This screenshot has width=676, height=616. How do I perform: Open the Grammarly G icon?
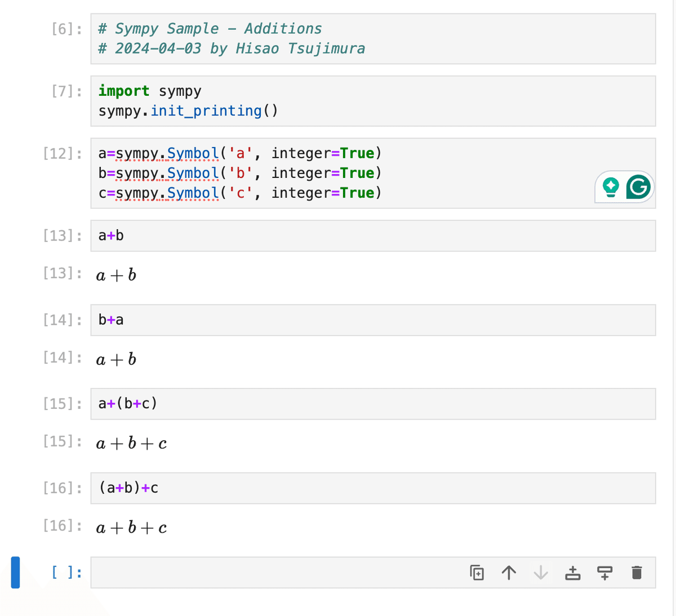pos(638,186)
